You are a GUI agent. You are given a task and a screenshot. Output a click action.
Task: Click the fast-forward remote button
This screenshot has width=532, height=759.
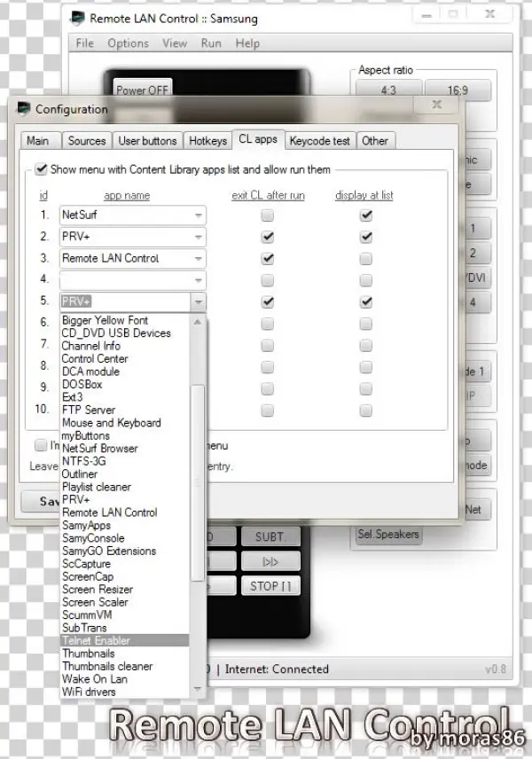[270, 561]
